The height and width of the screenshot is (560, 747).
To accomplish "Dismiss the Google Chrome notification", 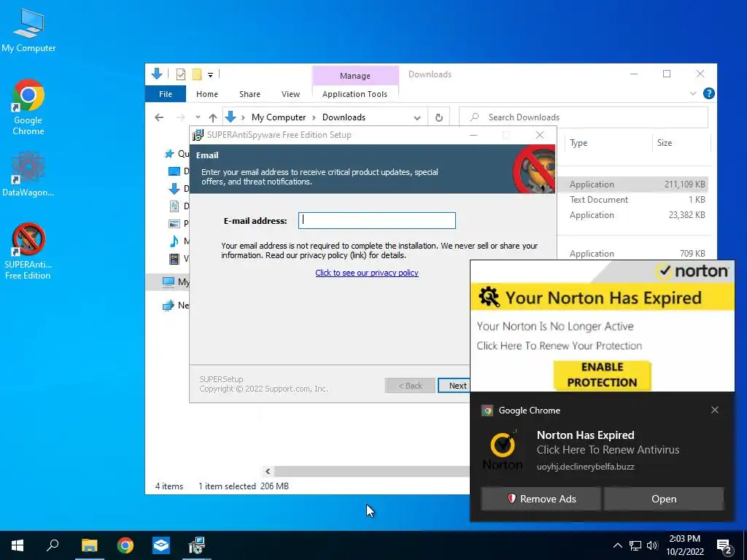I will (x=715, y=410).
